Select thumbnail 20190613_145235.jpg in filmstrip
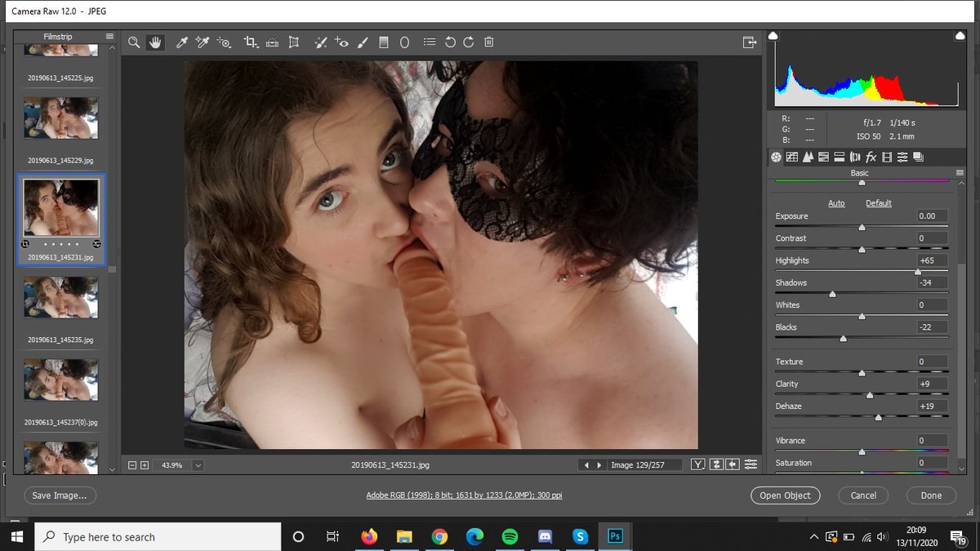Screen dimensions: 980x551 point(60,297)
